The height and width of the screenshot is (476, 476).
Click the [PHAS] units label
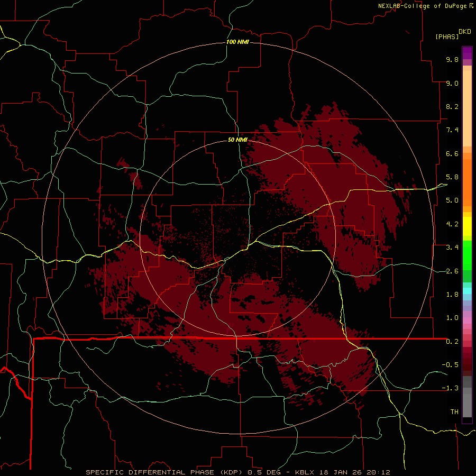447,36
